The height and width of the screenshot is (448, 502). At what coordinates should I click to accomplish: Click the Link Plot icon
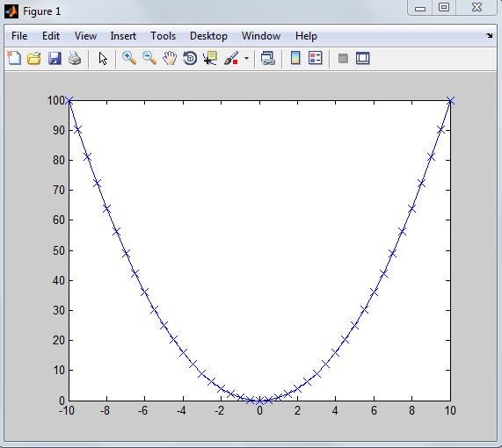coord(267,59)
